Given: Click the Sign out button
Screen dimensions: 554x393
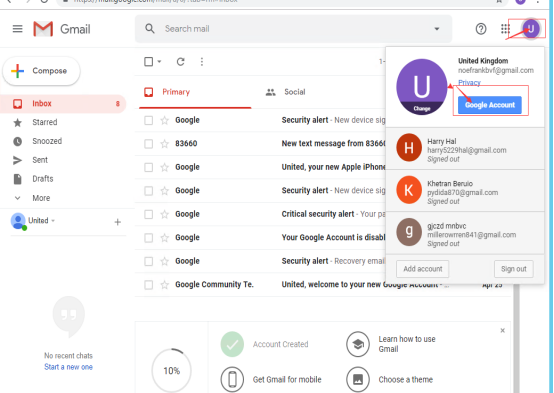Looking at the screenshot, I should (514, 269).
